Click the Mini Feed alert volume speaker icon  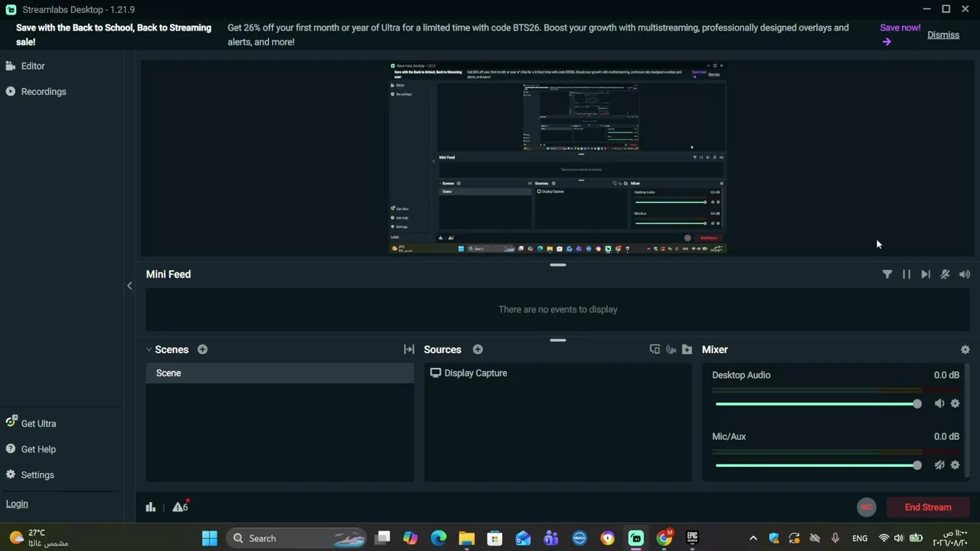point(965,274)
